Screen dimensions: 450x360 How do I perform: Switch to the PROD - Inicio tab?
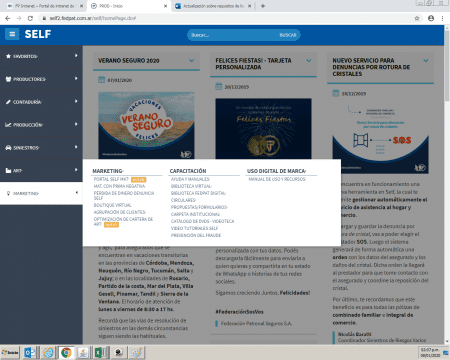click(x=129, y=6)
